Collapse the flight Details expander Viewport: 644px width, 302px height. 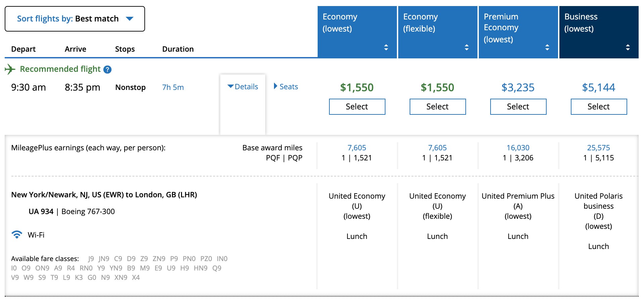click(243, 87)
